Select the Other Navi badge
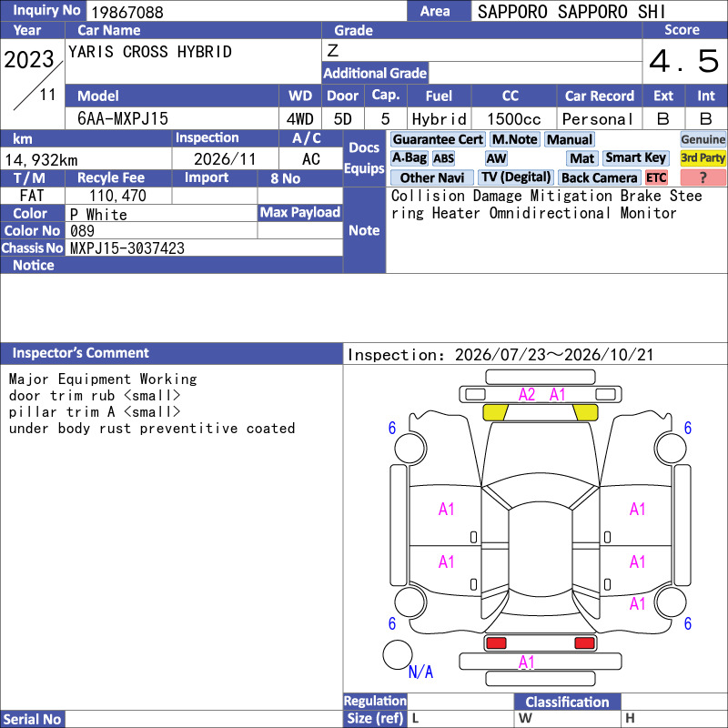The width and height of the screenshot is (728, 728). [x=431, y=177]
